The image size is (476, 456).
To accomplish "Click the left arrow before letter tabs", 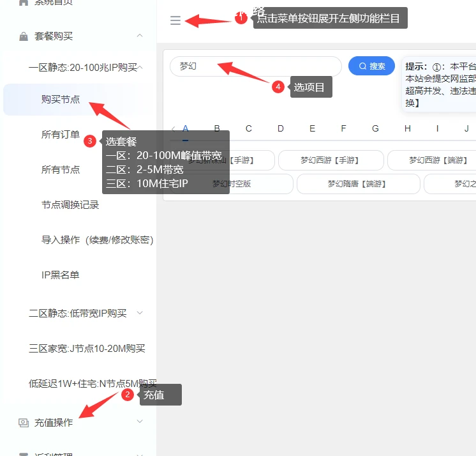I will coord(172,129).
